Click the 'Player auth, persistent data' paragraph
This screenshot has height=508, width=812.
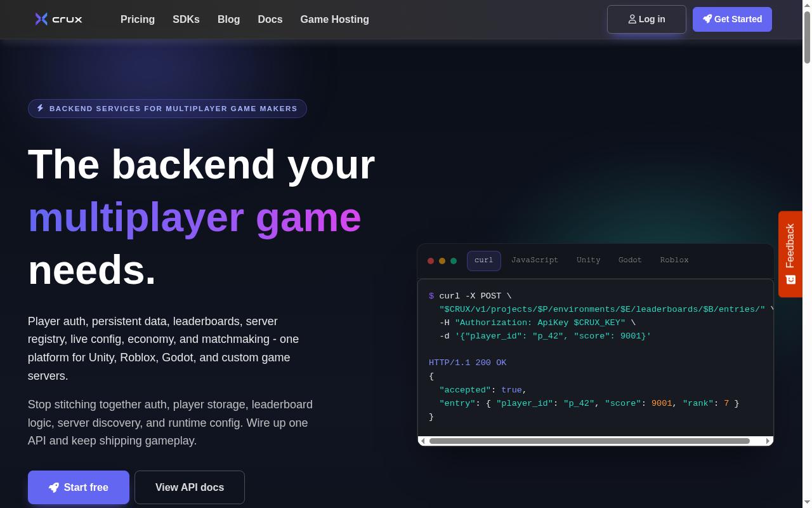tap(164, 349)
